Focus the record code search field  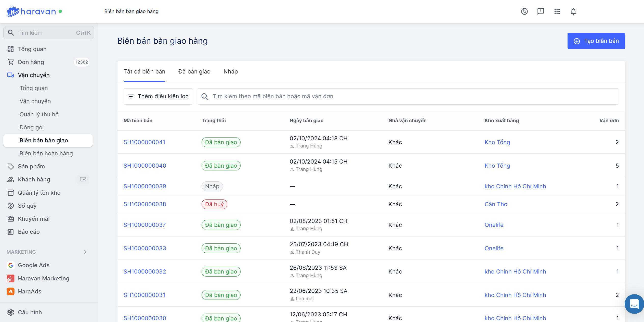408,96
